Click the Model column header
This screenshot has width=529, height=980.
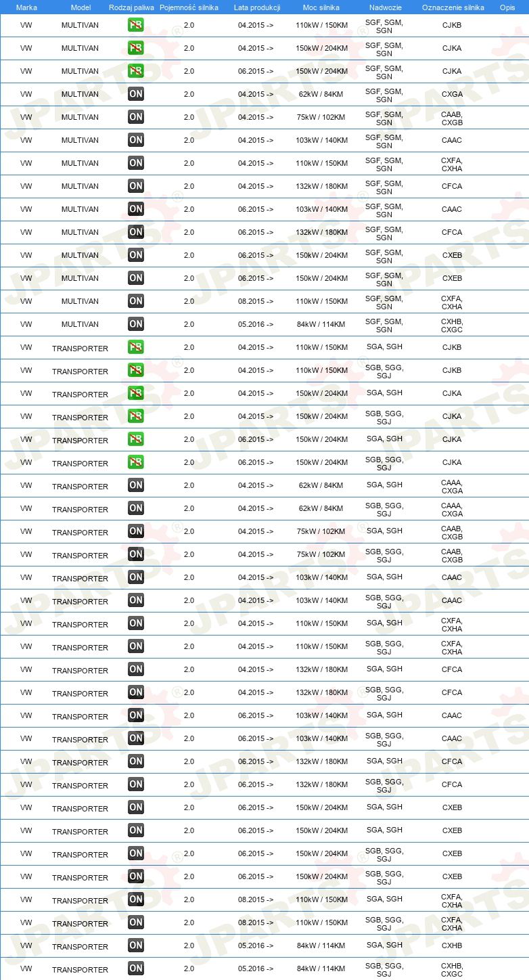(x=80, y=7)
